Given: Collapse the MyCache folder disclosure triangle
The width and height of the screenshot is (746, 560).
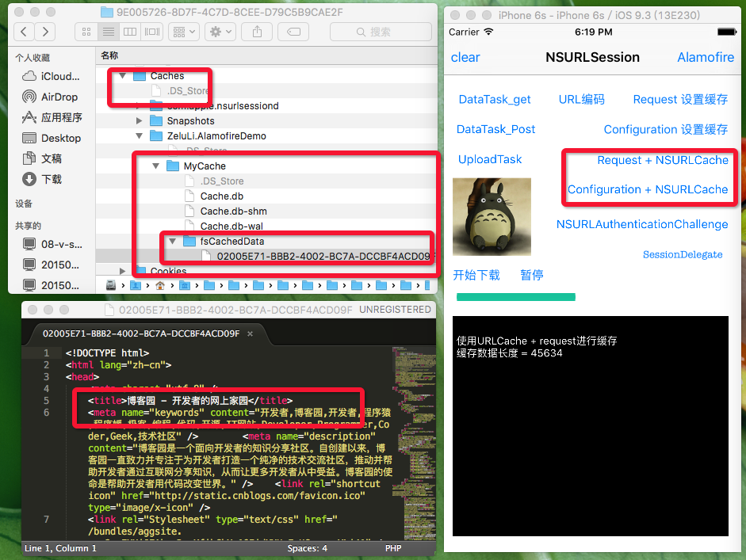Looking at the screenshot, I should coord(156,166).
